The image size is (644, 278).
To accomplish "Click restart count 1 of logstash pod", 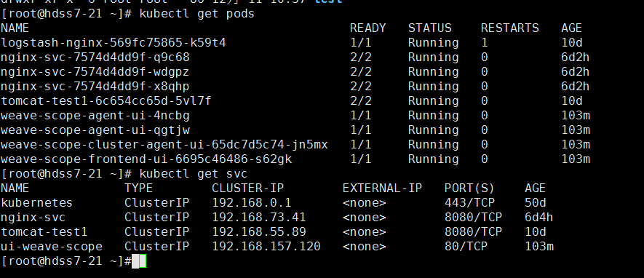I will coord(485,43).
